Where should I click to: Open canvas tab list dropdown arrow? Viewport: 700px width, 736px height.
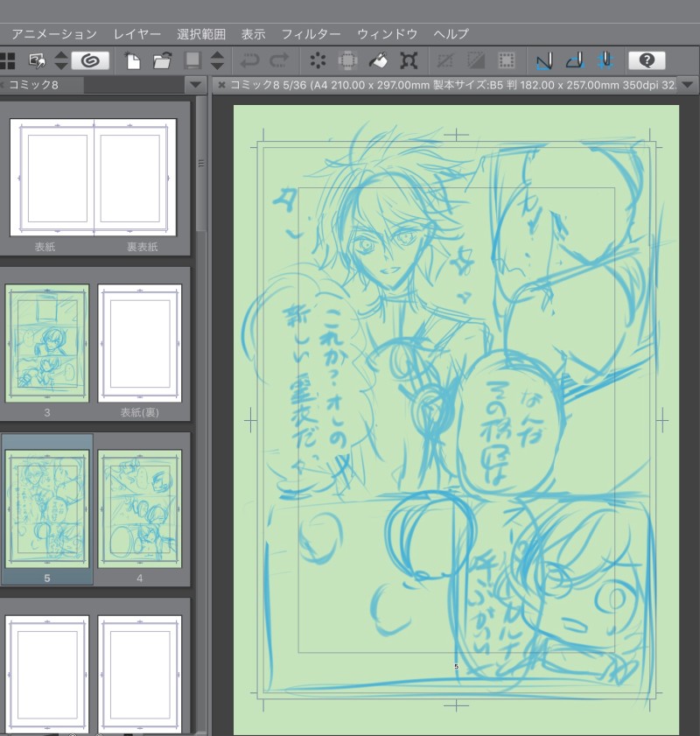pyautogui.click(x=688, y=86)
